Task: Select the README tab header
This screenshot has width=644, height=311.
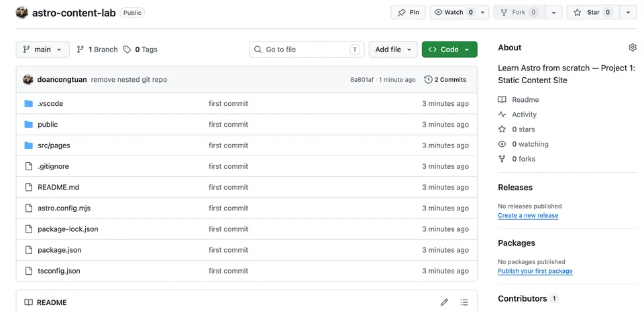Action: 46,302
